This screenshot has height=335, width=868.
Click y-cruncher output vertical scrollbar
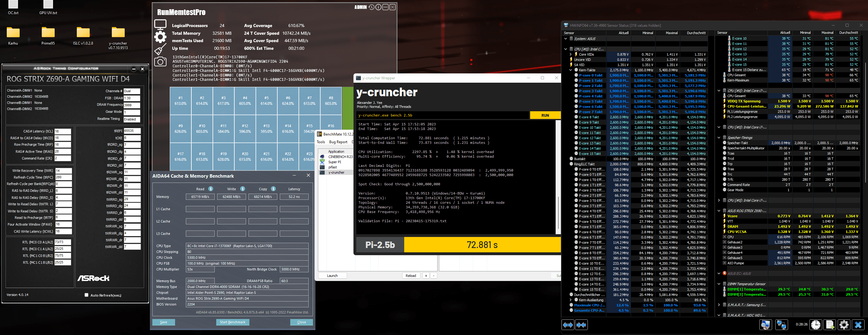pos(558,177)
